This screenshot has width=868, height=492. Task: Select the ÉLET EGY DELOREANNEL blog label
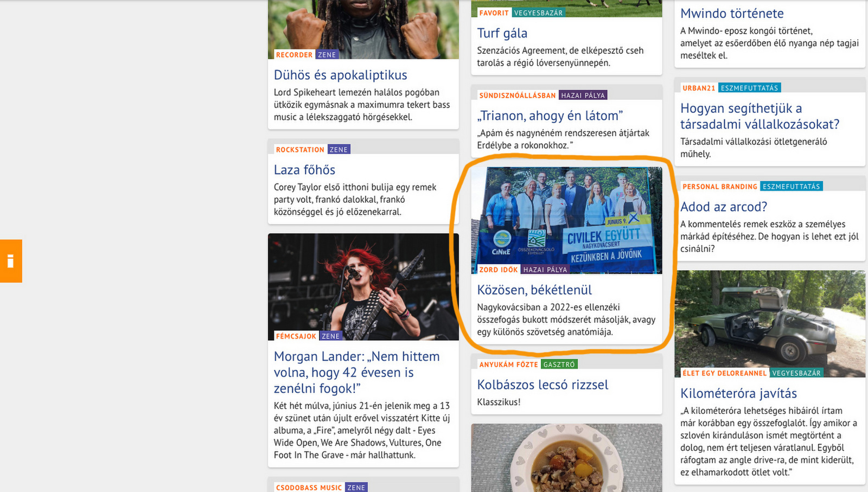[724, 373]
